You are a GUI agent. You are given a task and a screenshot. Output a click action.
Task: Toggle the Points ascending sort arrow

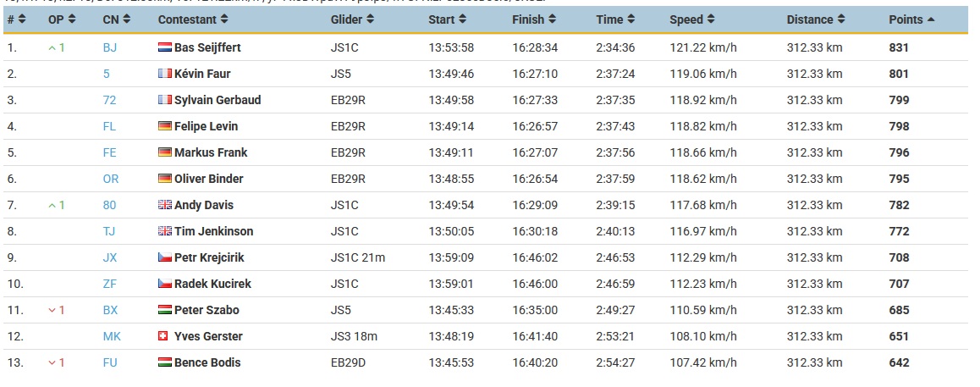[931, 19]
